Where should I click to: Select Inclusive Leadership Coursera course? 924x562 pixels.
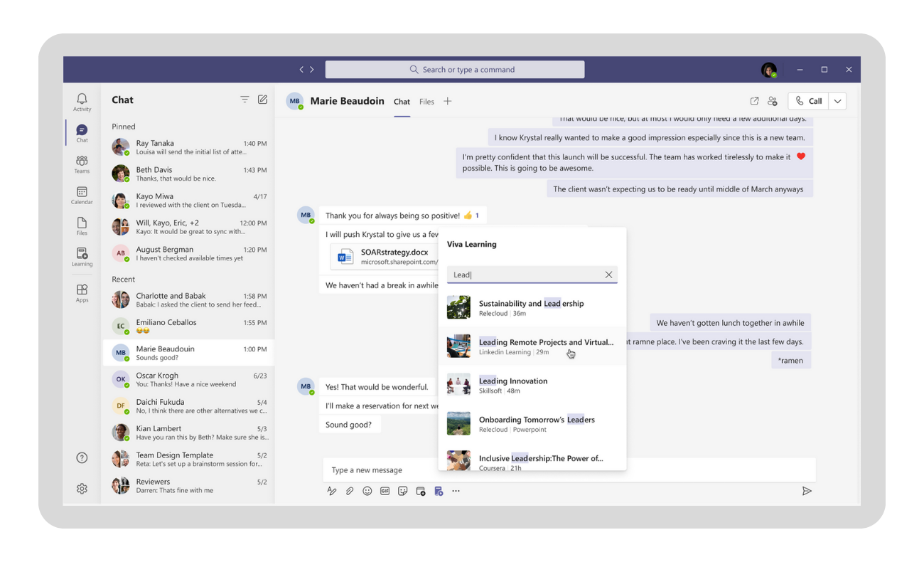[x=532, y=460]
